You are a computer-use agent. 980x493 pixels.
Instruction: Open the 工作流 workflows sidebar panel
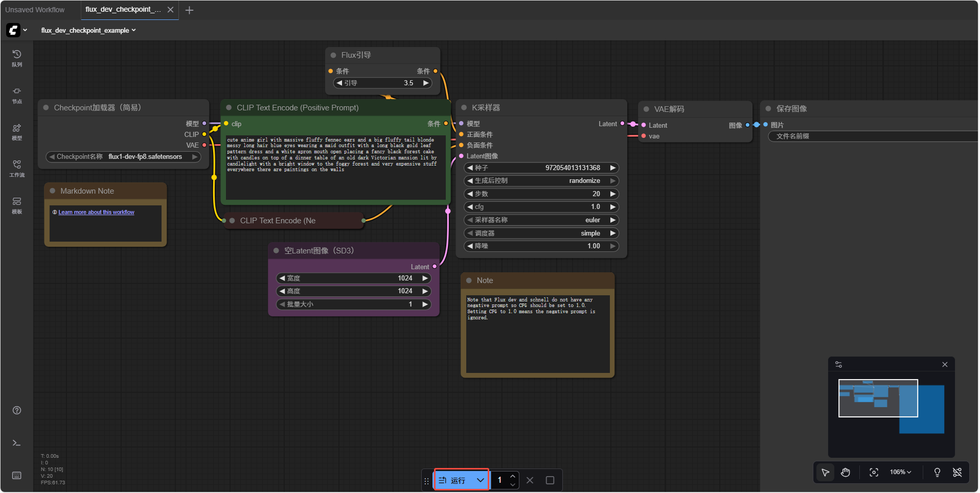pyautogui.click(x=17, y=169)
